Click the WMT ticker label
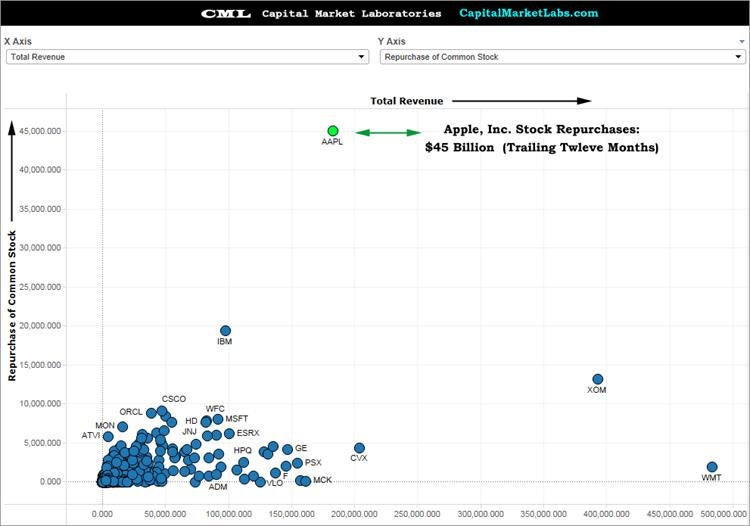Screen dimensions: 750x526 click(711, 477)
